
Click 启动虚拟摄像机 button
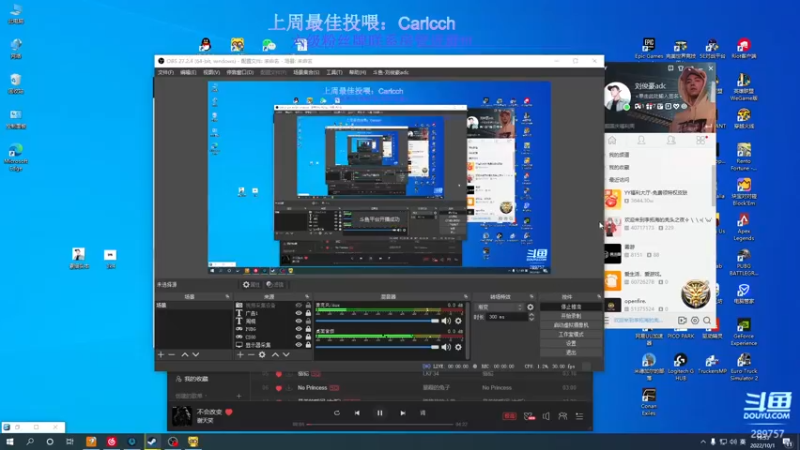(570, 325)
